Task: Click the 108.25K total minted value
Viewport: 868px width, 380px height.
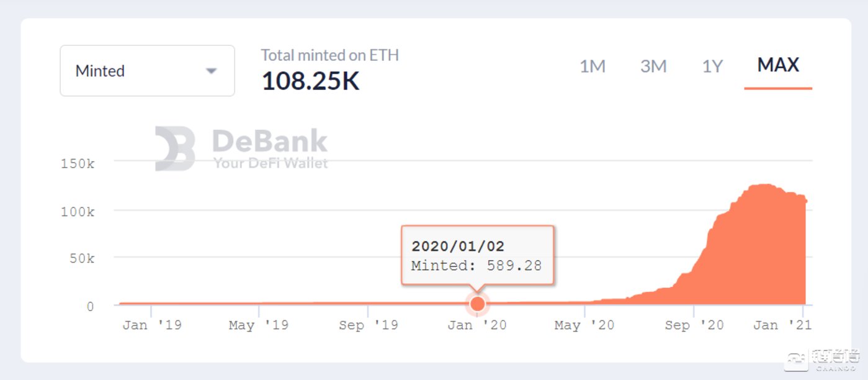Action: click(310, 81)
